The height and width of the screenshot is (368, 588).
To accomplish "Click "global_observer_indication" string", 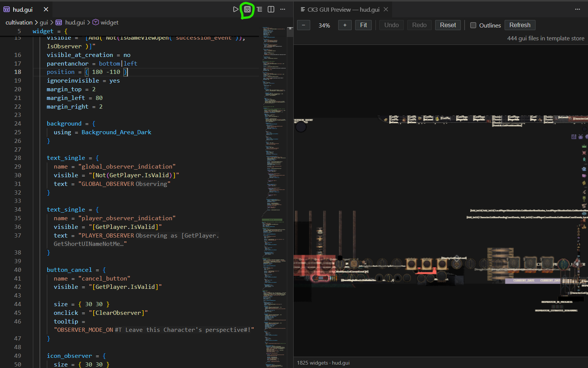I will pyautogui.click(x=127, y=167).
